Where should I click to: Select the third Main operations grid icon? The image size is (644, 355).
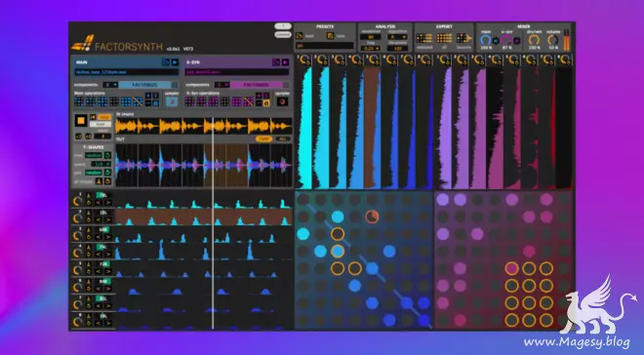(x=102, y=101)
